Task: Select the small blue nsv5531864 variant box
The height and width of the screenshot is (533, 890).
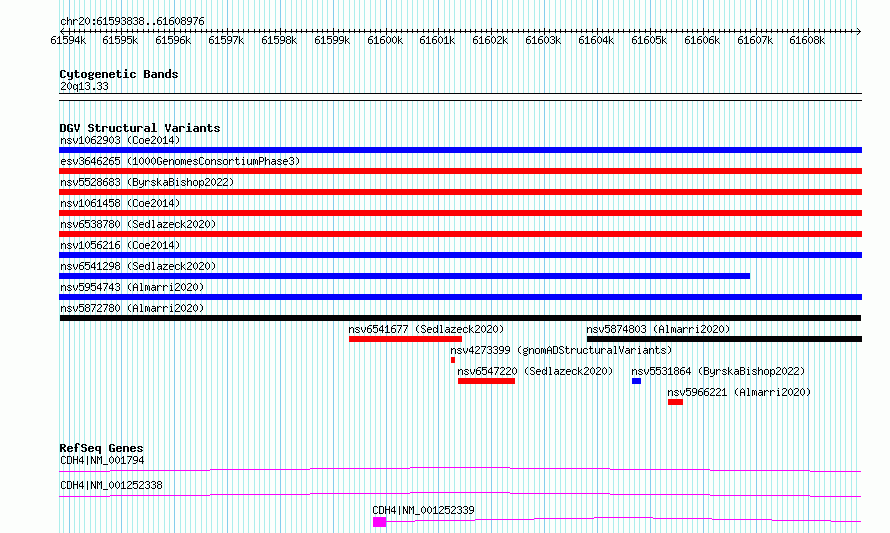Action: point(636,381)
